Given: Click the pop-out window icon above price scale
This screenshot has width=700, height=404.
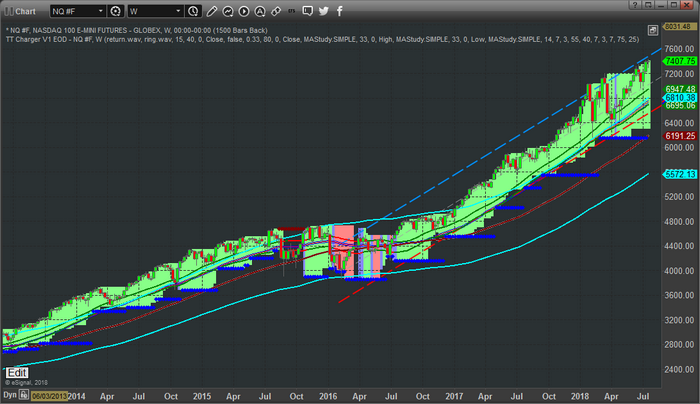Looking at the screenshot, I should tap(653, 28).
